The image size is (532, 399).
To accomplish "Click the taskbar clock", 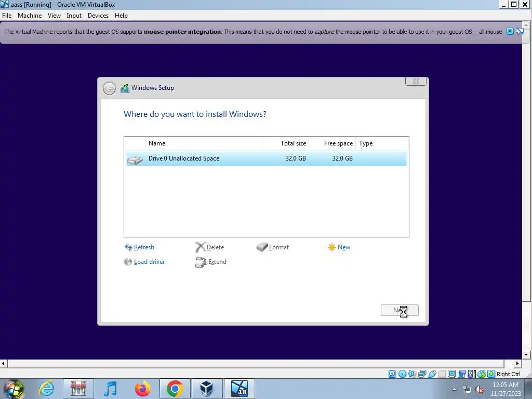I will tap(505, 389).
